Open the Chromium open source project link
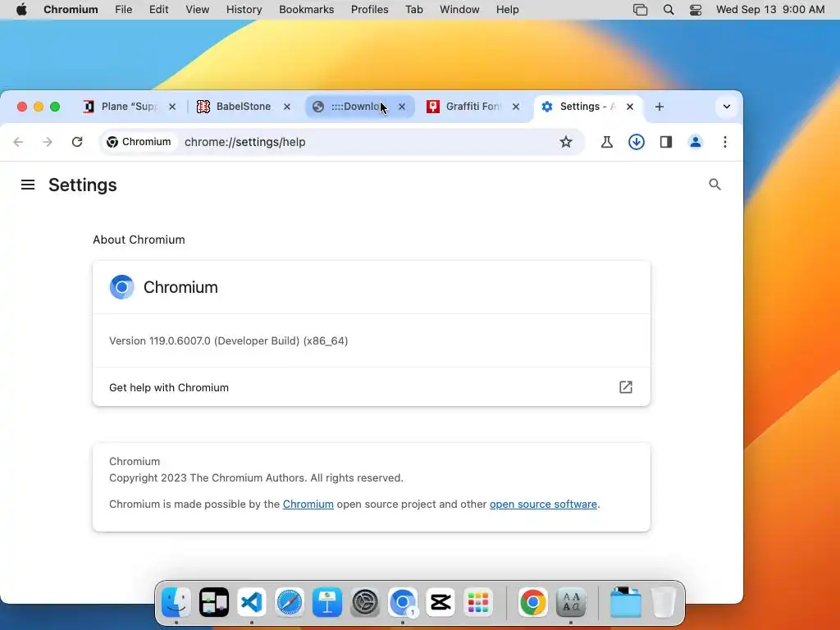The width and height of the screenshot is (840, 630). 308,504
